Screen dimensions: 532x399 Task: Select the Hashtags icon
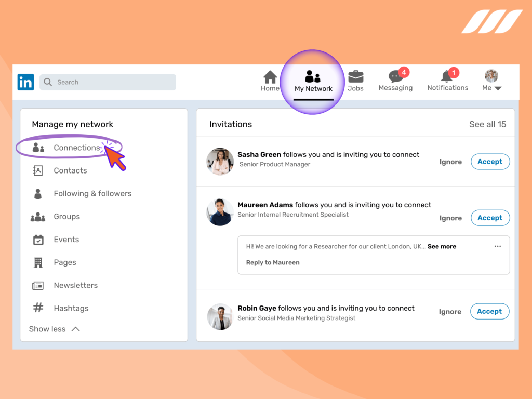[x=37, y=308]
